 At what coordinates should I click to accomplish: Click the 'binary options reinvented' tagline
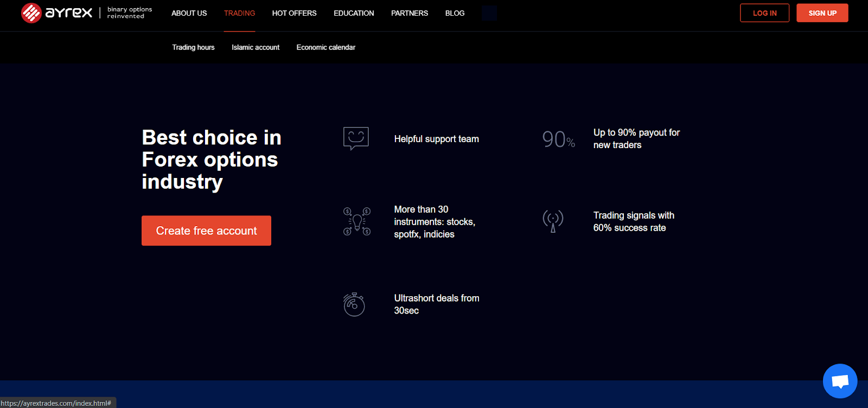(130, 13)
